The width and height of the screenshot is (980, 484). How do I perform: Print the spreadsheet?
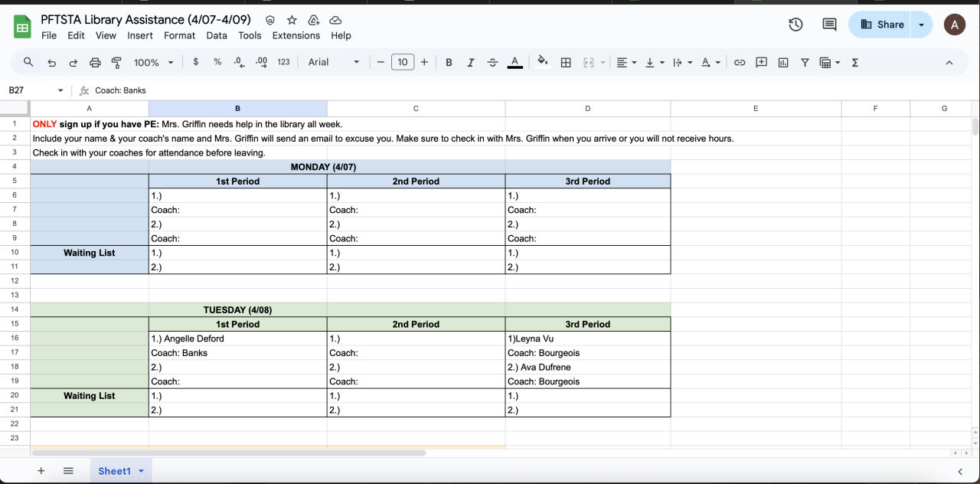95,62
